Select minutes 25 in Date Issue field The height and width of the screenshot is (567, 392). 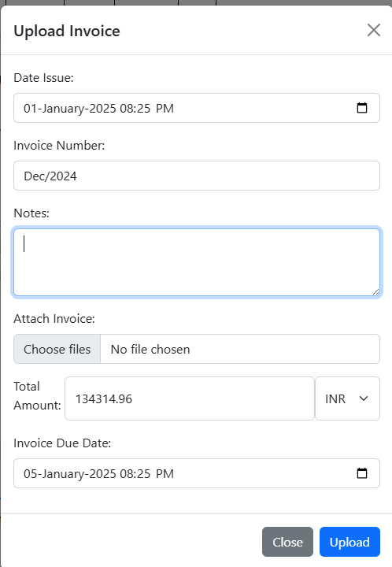pos(144,109)
